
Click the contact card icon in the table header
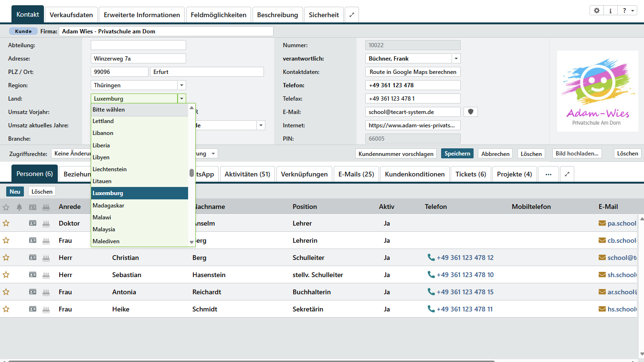pos(32,207)
